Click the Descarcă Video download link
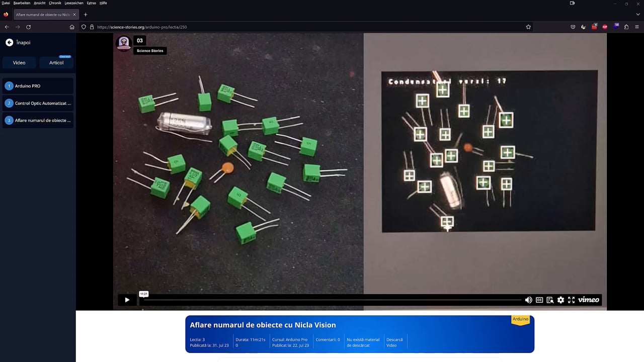The image size is (644, 362). point(394,342)
